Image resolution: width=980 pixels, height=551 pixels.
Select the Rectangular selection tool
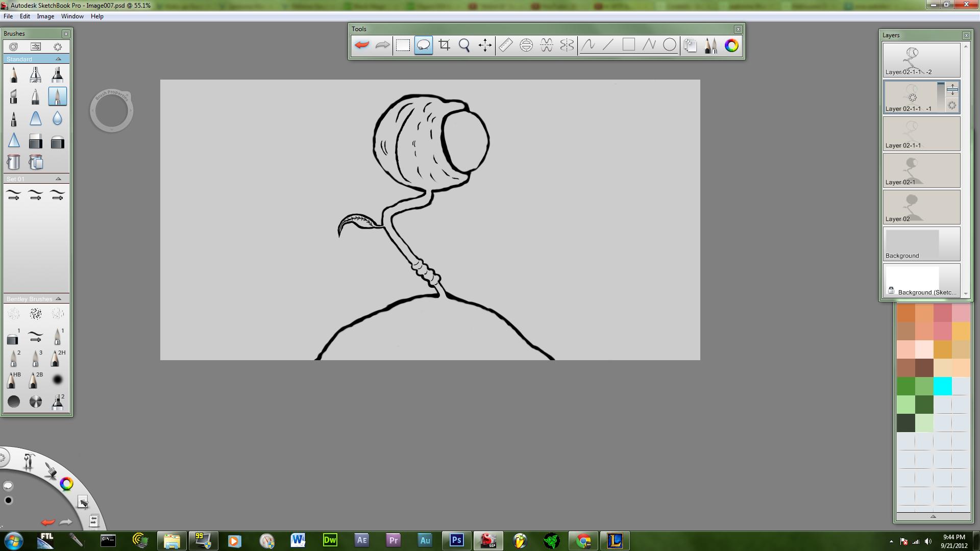(x=403, y=45)
